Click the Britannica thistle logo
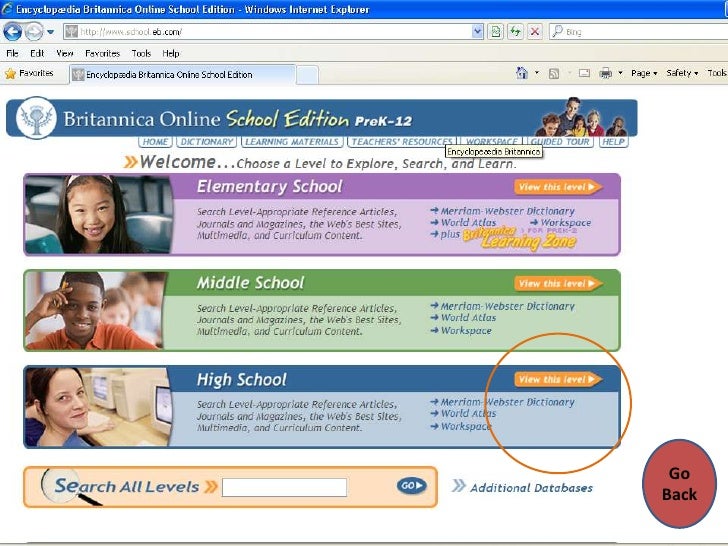Viewport: 728px width, 546px height. click(36, 118)
